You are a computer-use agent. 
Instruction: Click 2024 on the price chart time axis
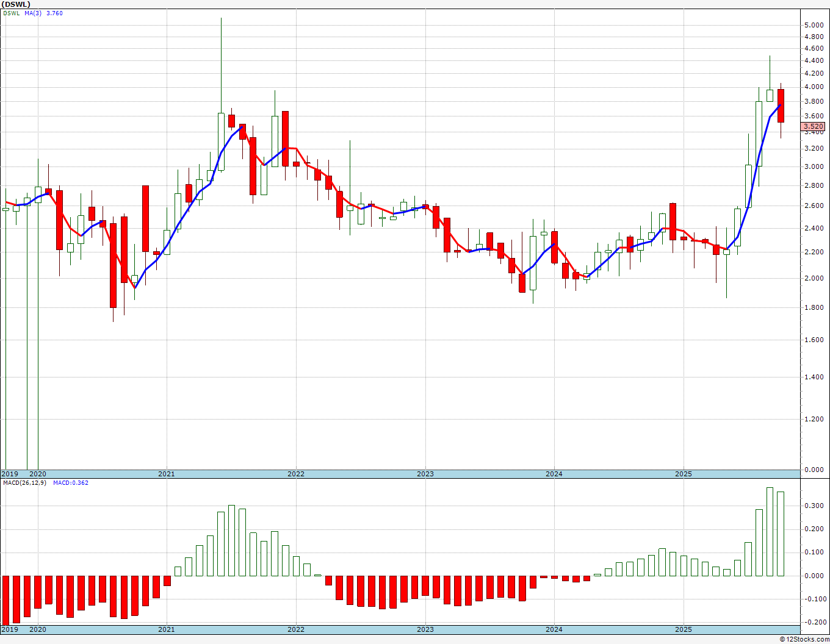(554, 474)
